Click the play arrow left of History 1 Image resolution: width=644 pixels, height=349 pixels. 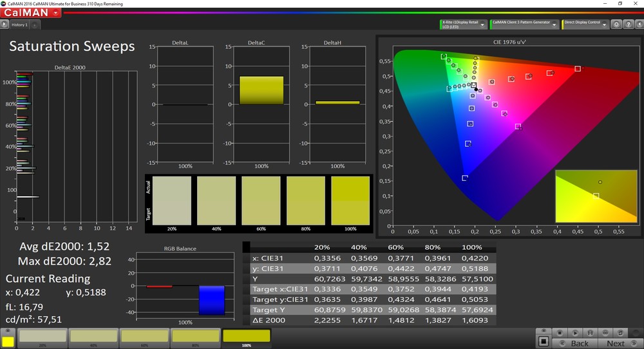click(5, 24)
